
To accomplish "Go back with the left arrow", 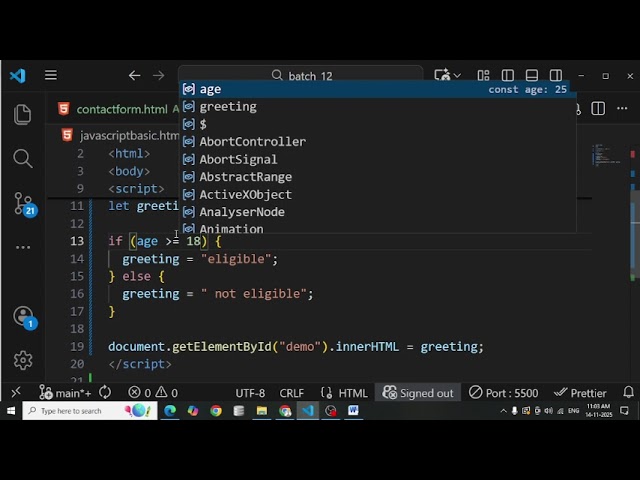I will click(134, 76).
